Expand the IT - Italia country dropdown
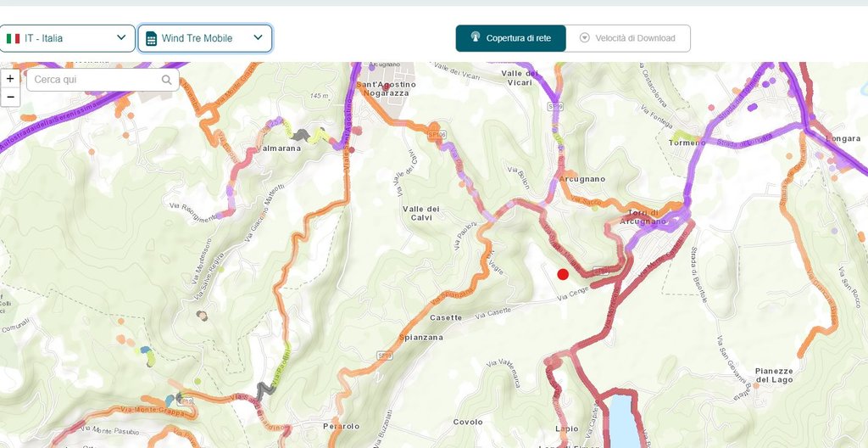The image size is (868, 448). click(68, 38)
